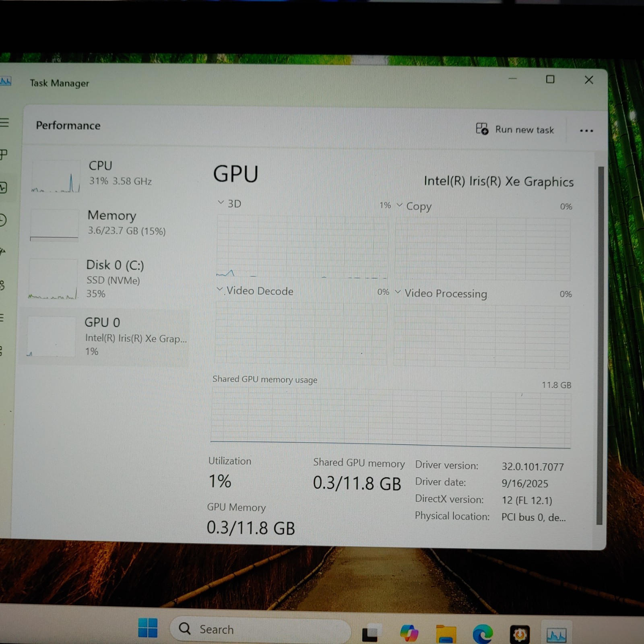Open the dark square app icon beside Edge

pyautogui.click(x=520, y=634)
